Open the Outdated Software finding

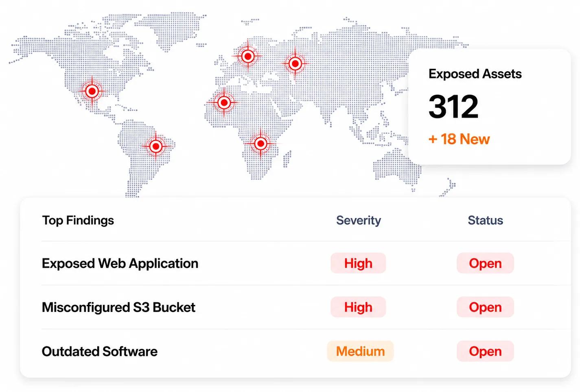coord(100,351)
